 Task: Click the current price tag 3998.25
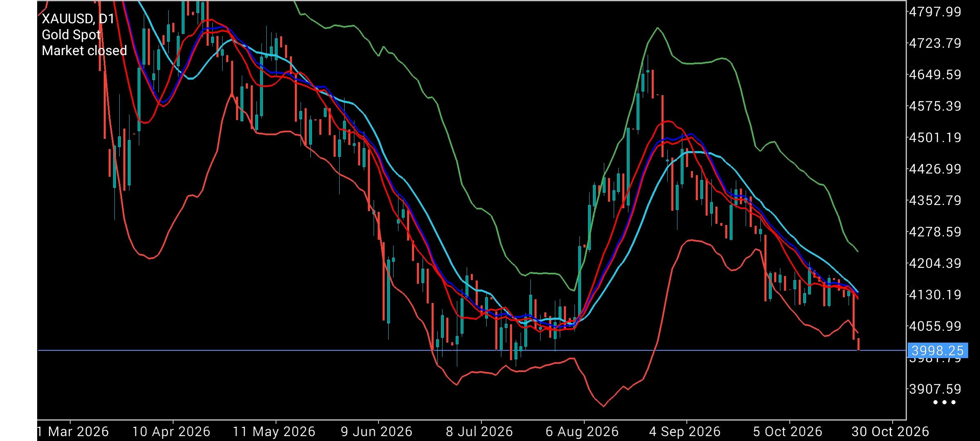coord(938,351)
